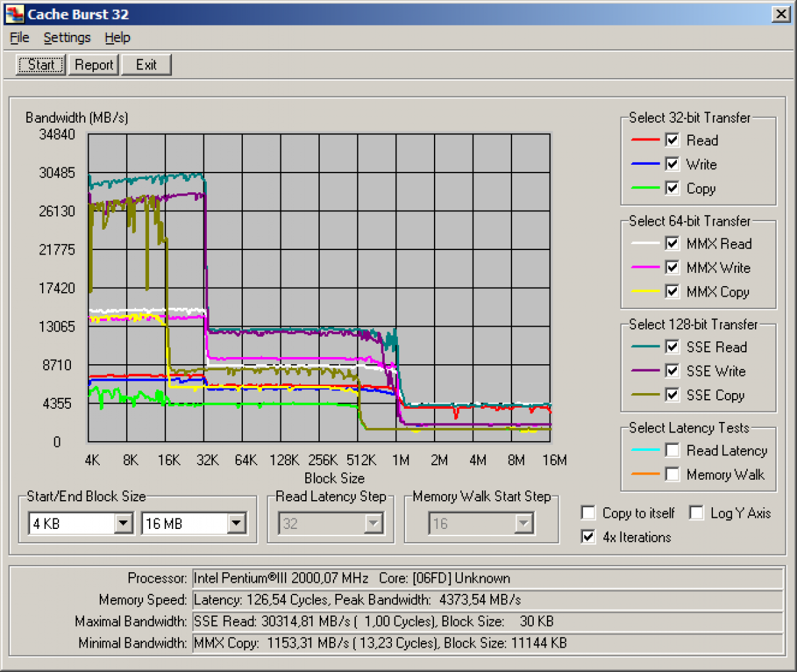
Task: Click the 512K x-axis label
Action: click(x=361, y=460)
